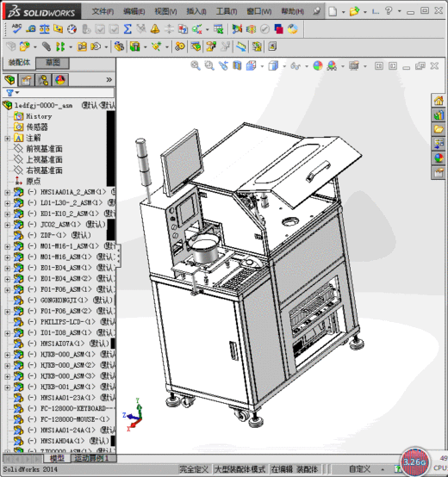
Task: Toggle the Section View icon
Action: point(237,65)
